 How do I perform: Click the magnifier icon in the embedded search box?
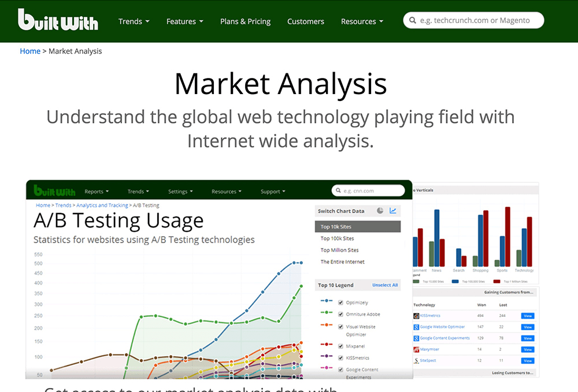click(338, 191)
